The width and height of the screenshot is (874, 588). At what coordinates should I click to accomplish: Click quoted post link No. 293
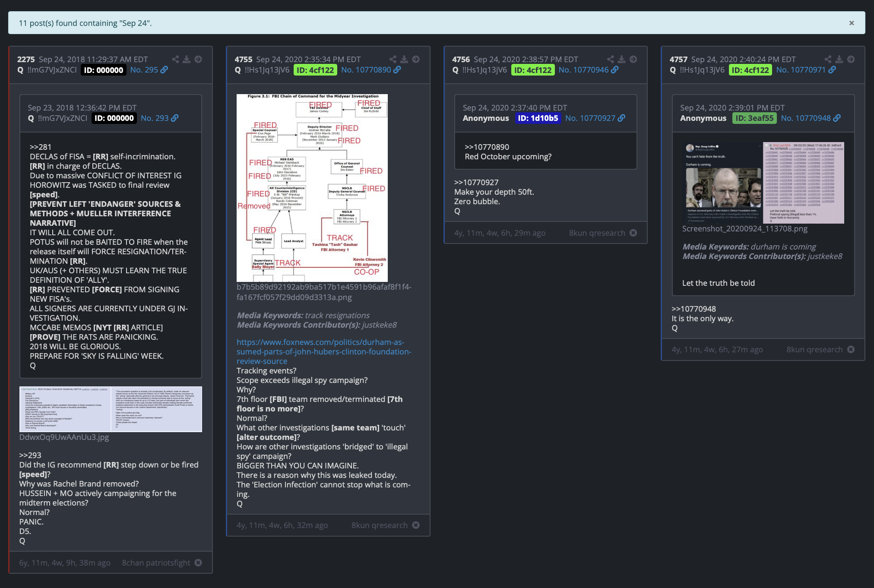click(155, 118)
